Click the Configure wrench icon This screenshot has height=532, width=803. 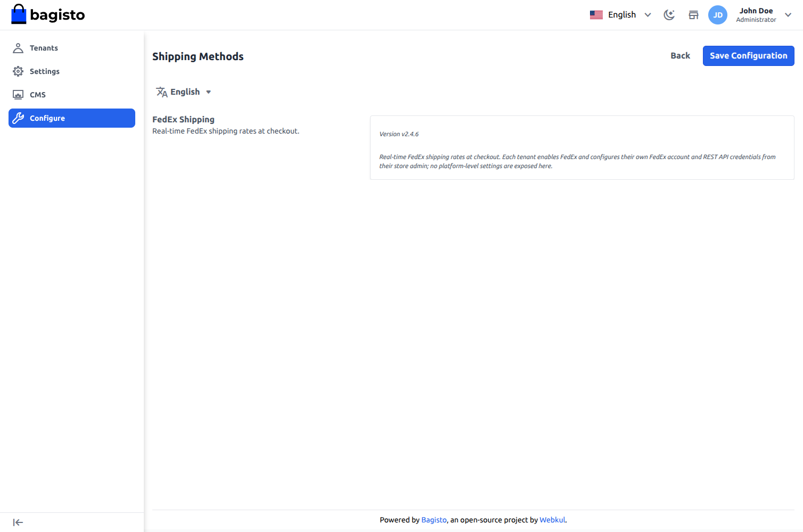tap(18, 118)
